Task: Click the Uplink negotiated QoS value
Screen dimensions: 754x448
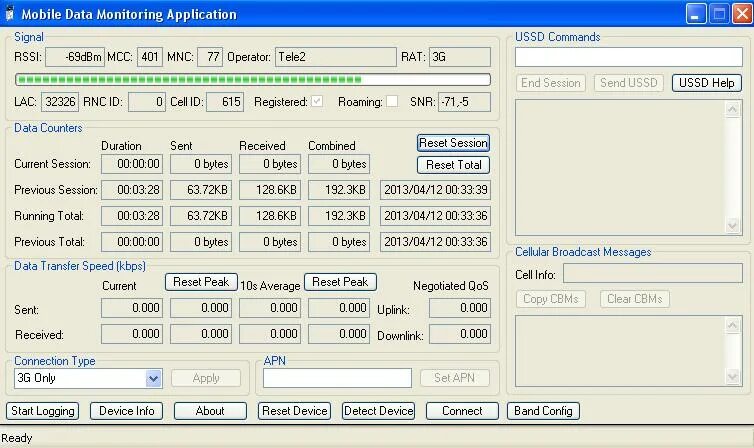Action: tap(460, 308)
